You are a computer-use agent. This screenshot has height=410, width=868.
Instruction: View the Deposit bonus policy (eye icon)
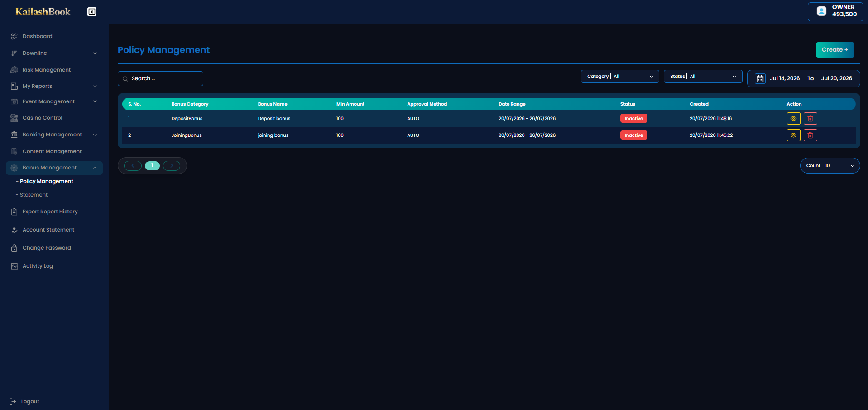pyautogui.click(x=793, y=119)
